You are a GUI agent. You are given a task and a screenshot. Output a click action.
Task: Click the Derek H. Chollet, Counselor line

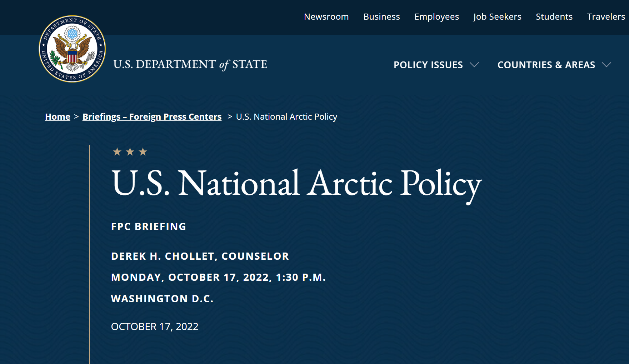point(200,256)
